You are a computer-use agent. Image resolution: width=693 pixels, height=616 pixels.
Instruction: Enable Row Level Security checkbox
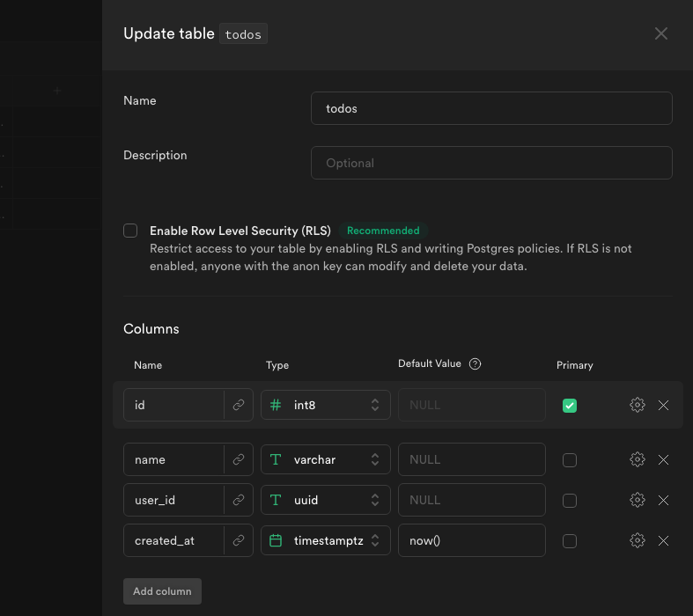[x=130, y=231]
